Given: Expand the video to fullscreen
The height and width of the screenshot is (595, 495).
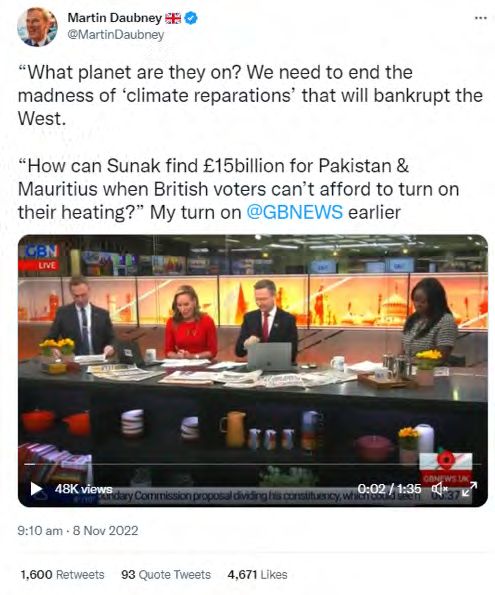Looking at the screenshot, I should click(470, 489).
